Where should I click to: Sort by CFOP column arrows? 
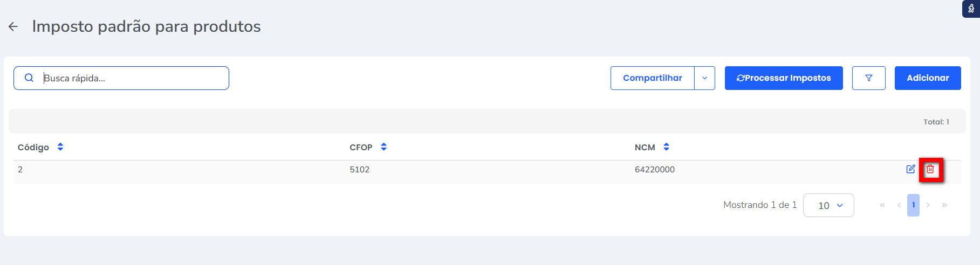pyautogui.click(x=383, y=147)
